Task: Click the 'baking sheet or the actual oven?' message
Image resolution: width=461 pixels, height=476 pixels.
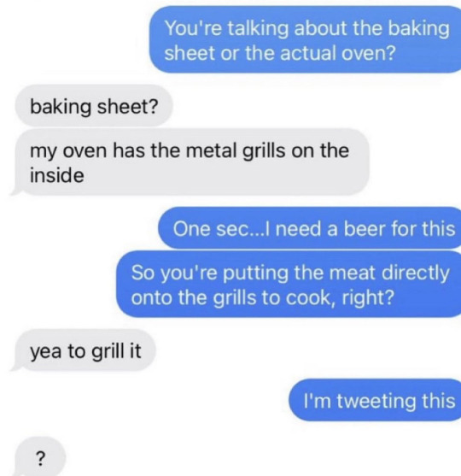Action: point(305,39)
